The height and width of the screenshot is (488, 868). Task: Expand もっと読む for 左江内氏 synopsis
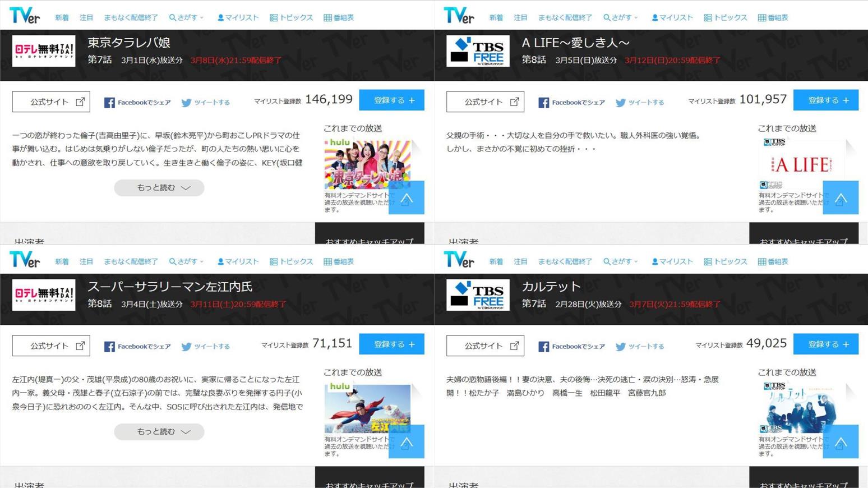pyautogui.click(x=159, y=431)
